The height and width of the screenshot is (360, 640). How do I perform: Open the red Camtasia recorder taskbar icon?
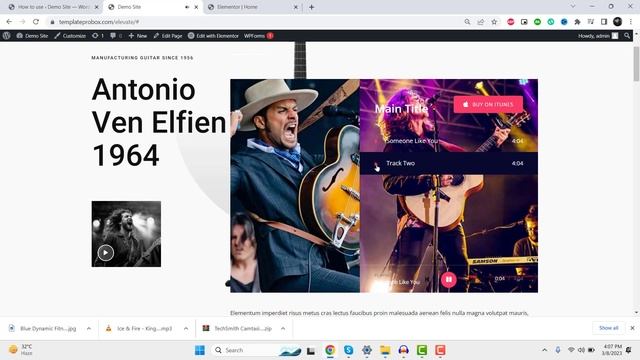[440, 350]
